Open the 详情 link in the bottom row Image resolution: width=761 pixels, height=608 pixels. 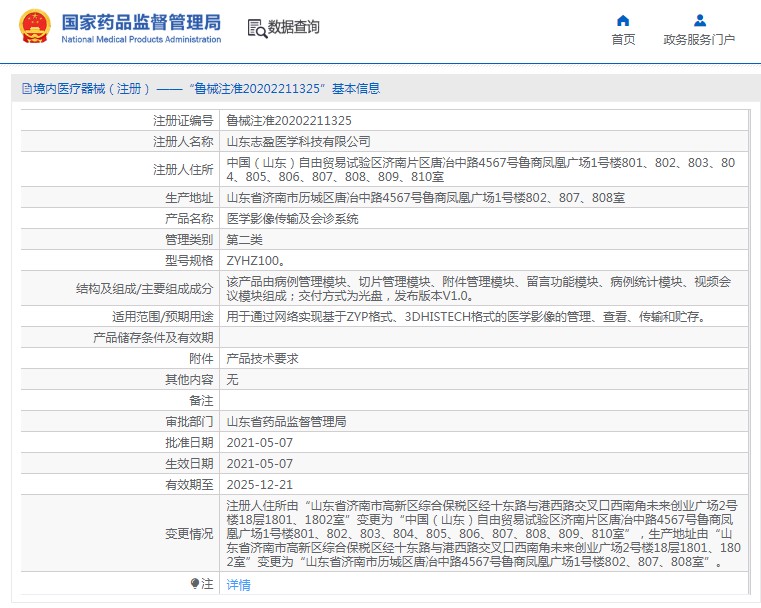pyautogui.click(x=238, y=584)
